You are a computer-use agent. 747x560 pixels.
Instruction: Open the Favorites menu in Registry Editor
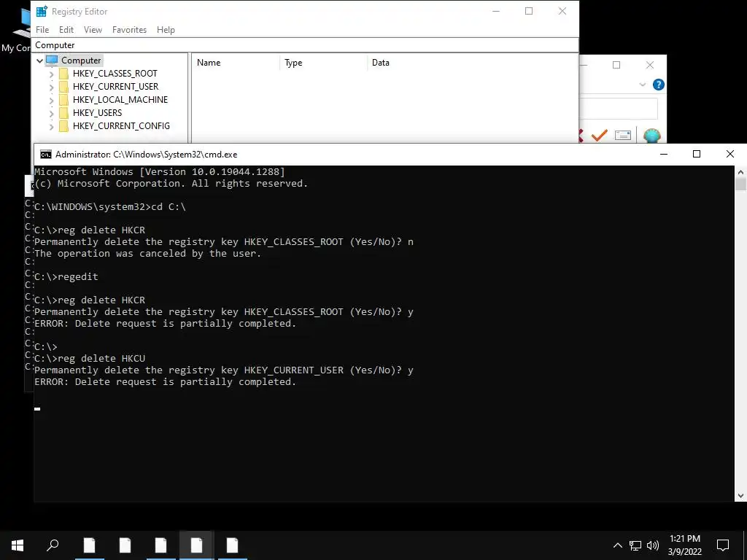click(129, 29)
